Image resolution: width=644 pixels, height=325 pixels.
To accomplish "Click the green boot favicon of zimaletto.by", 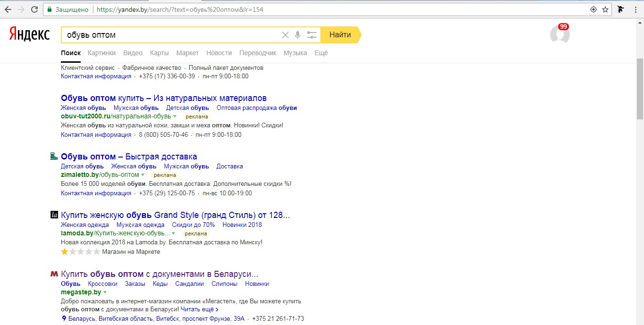I will [x=54, y=156].
